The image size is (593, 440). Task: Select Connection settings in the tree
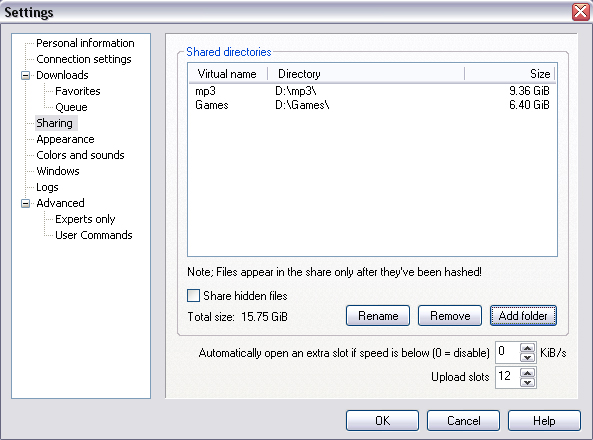click(84, 59)
